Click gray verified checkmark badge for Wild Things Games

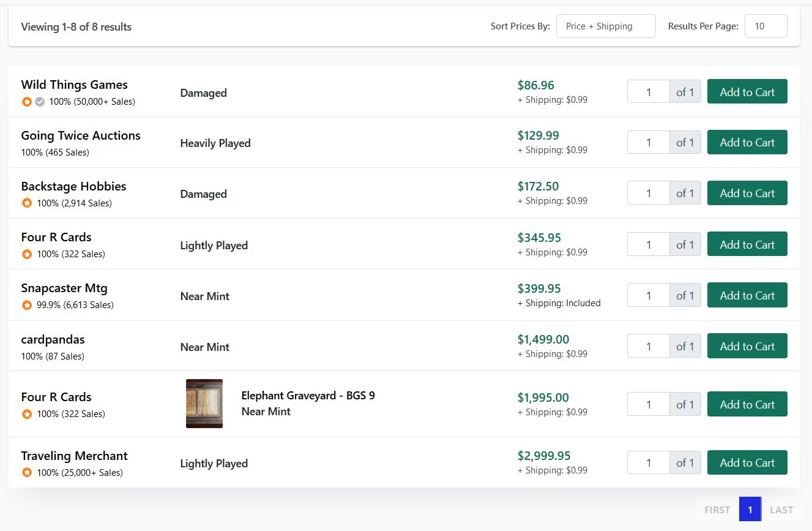click(x=40, y=102)
